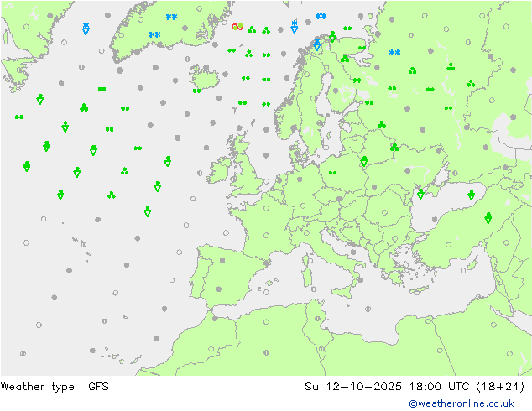Click the blue snow symbol over Russia
The image size is (532, 411).
pyautogui.click(x=394, y=53)
